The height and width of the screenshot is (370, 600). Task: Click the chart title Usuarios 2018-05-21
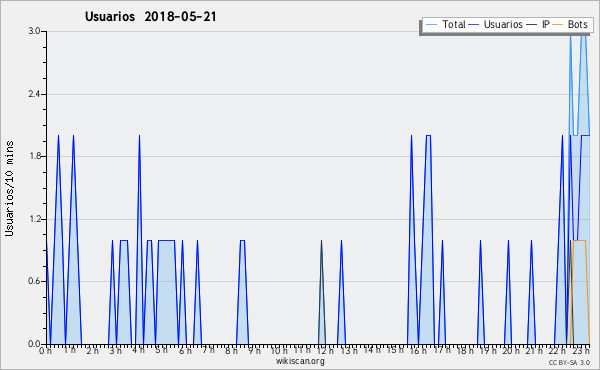click(x=150, y=16)
